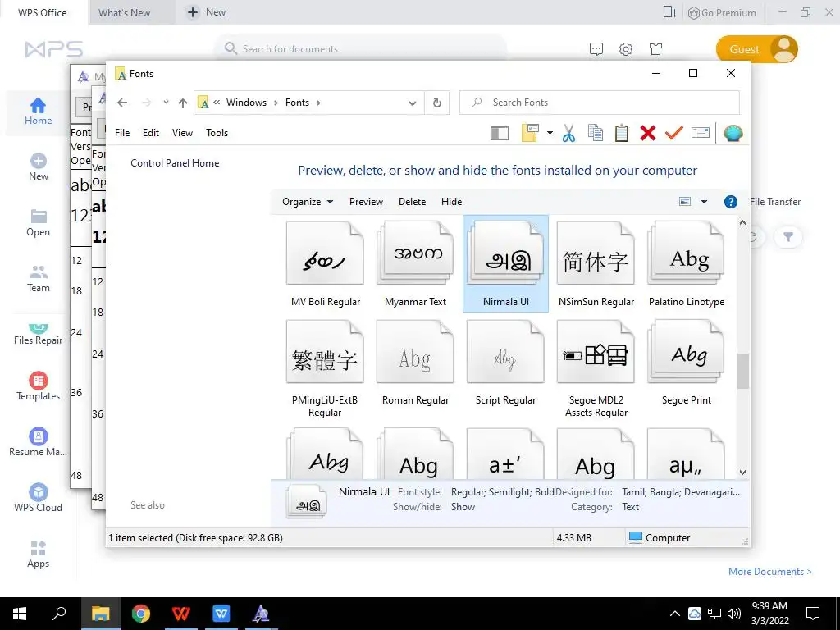Viewport: 840px width, 630px height.
Task: Click the Hide button in Fonts command bar
Action: (452, 202)
